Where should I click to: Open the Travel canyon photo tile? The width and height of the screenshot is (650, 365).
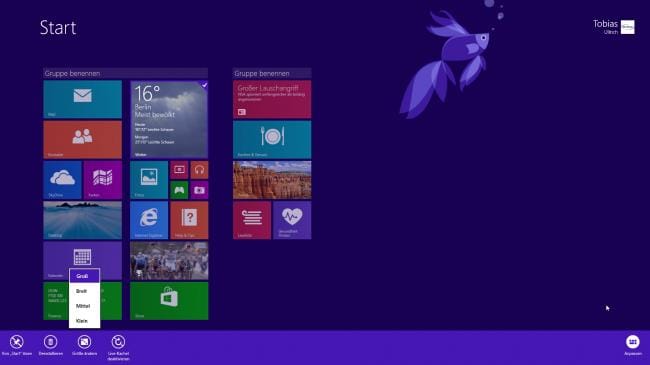click(x=272, y=180)
